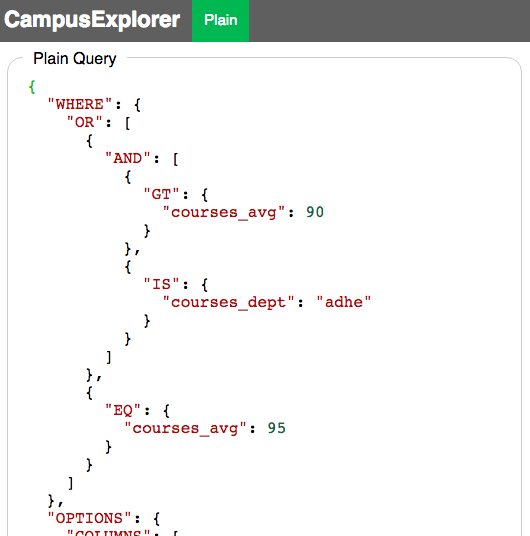Image resolution: width=530 pixels, height=536 pixels.
Task: Click the partially visible "COLUMNS" key
Action: pyautogui.click(x=108, y=533)
